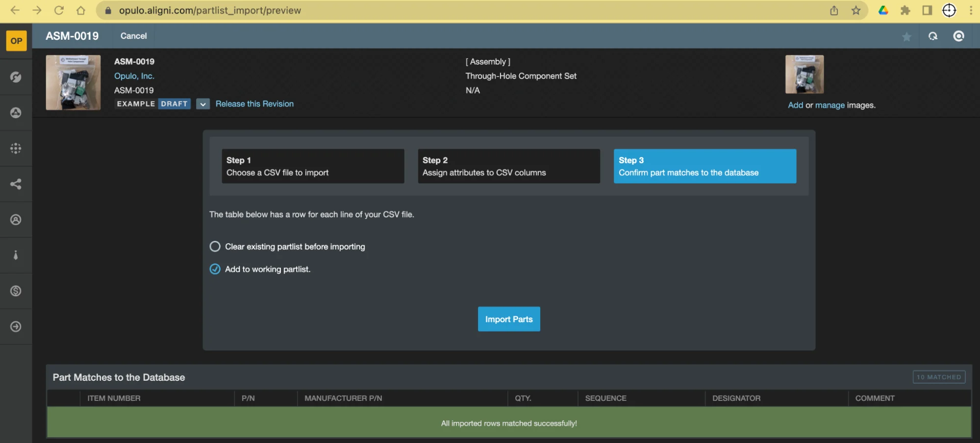Click the dollar sign icon in the sidebar
980x443 pixels.
16,291
